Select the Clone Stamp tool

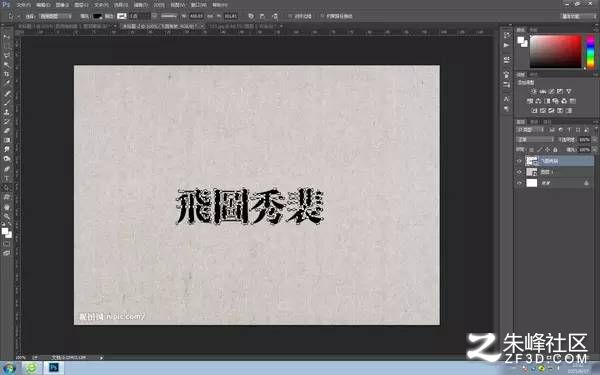[7, 112]
